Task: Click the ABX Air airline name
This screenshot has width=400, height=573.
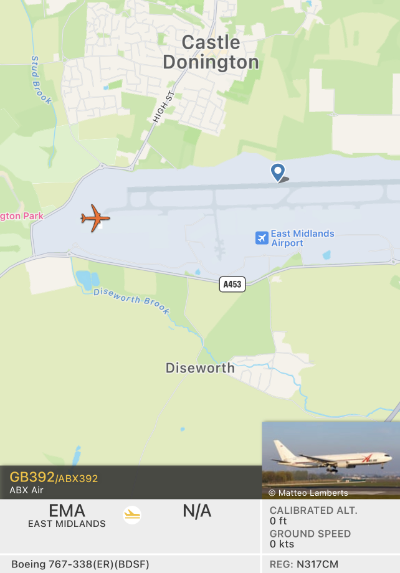Action: (x=27, y=490)
